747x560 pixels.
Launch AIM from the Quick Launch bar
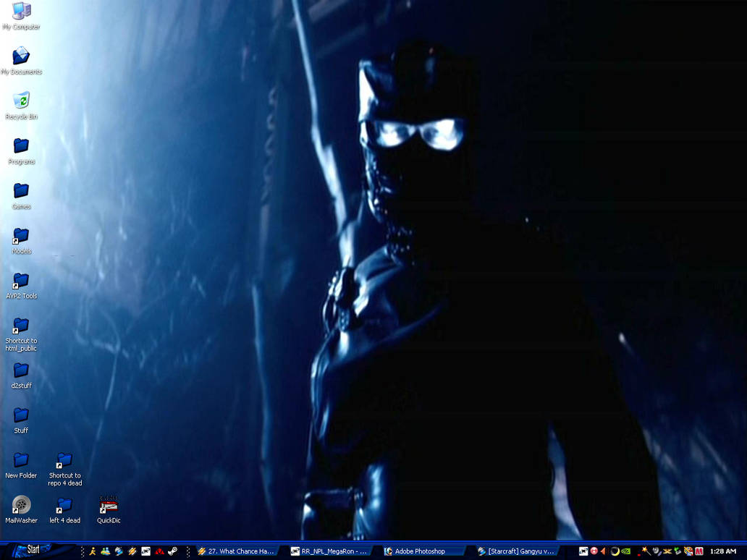tap(93, 551)
